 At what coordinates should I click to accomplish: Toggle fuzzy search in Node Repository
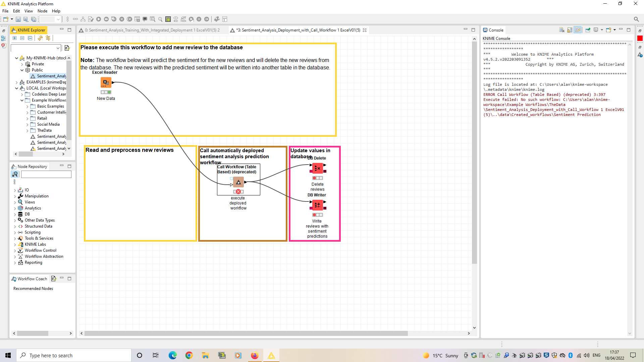15,174
